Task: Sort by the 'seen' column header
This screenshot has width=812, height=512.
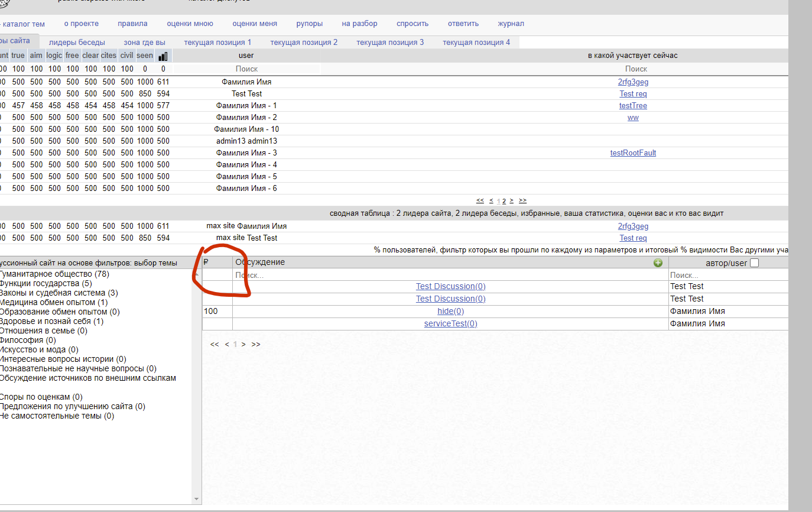Action: click(145, 56)
